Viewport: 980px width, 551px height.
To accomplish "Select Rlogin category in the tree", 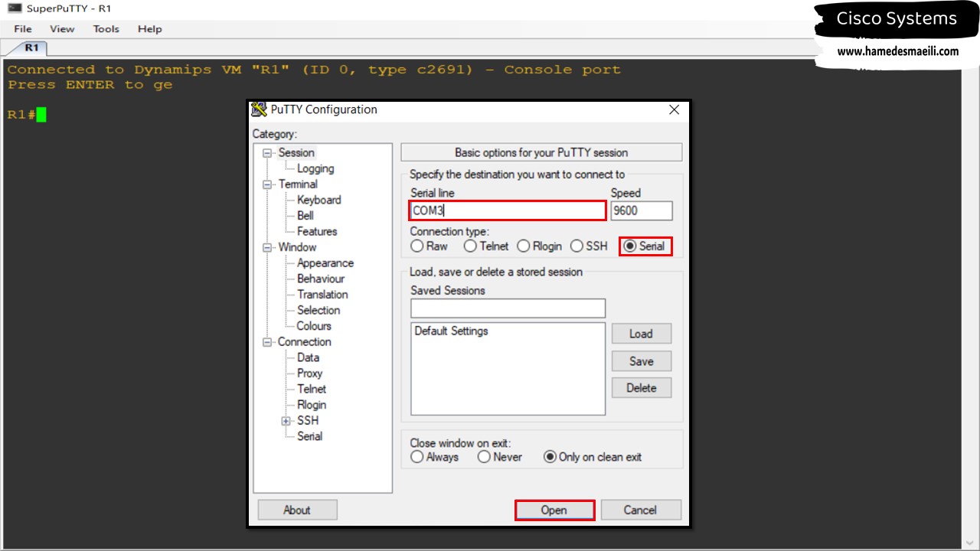I will point(312,405).
